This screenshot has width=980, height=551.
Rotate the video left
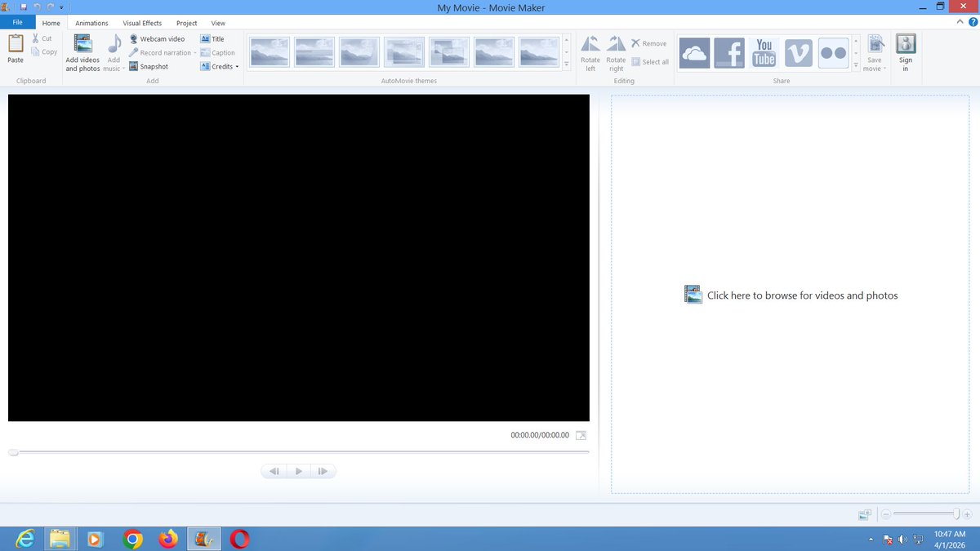(x=590, y=51)
